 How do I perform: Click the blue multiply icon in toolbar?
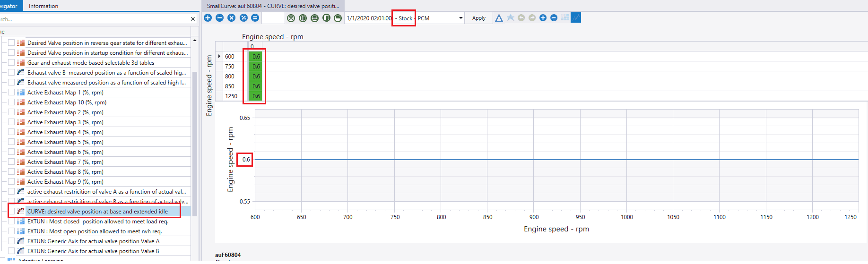(231, 18)
